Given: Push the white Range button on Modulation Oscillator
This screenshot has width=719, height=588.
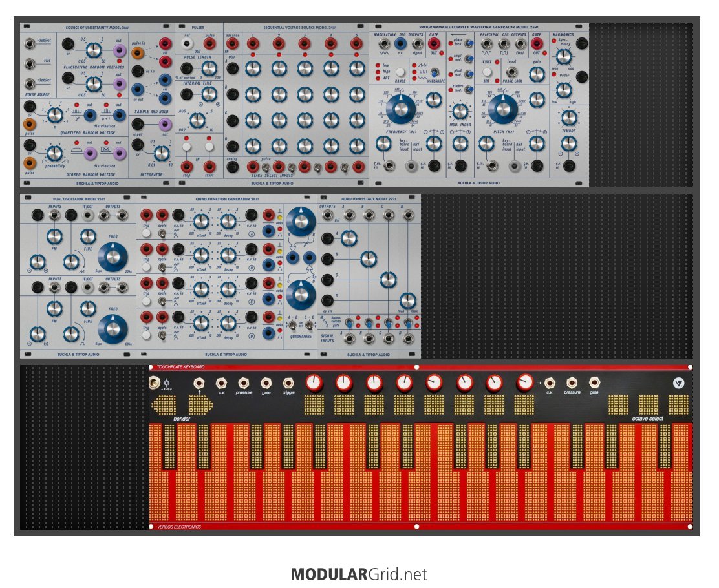Looking at the screenshot, I should coord(400,72).
